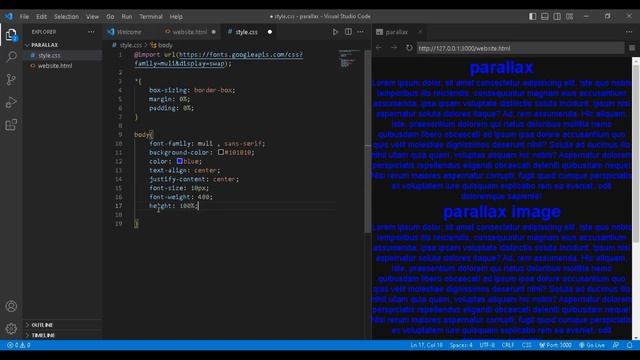The width and height of the screenshot is (640, 360).
Task: Open the Manage gear icon
Action: (x=11, y=328)
